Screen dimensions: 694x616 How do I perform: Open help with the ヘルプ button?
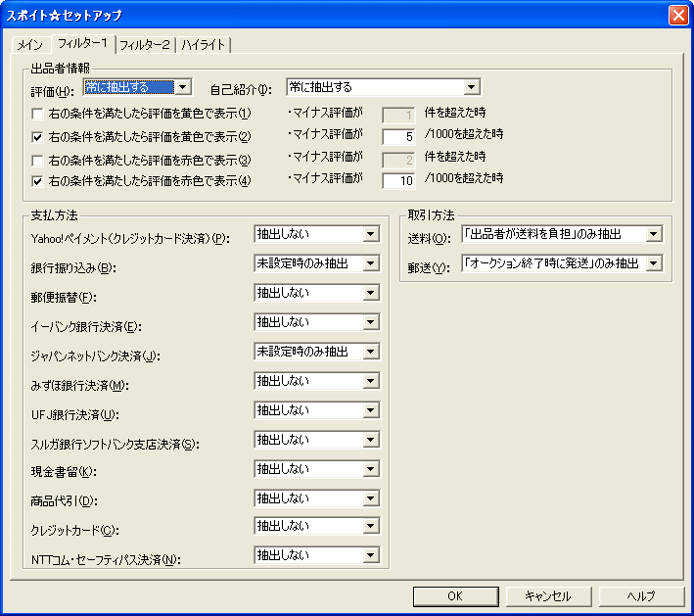coord(641,596)
